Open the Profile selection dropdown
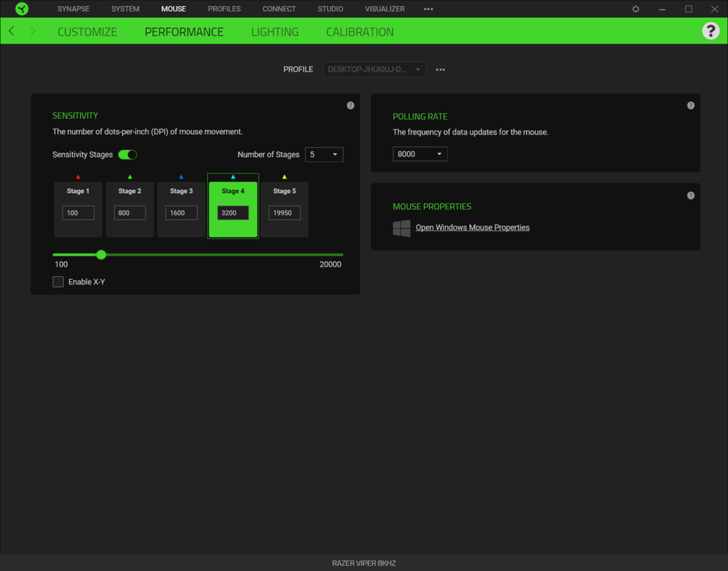The height and width of the screenshot is (571, 728). (374, 69)
